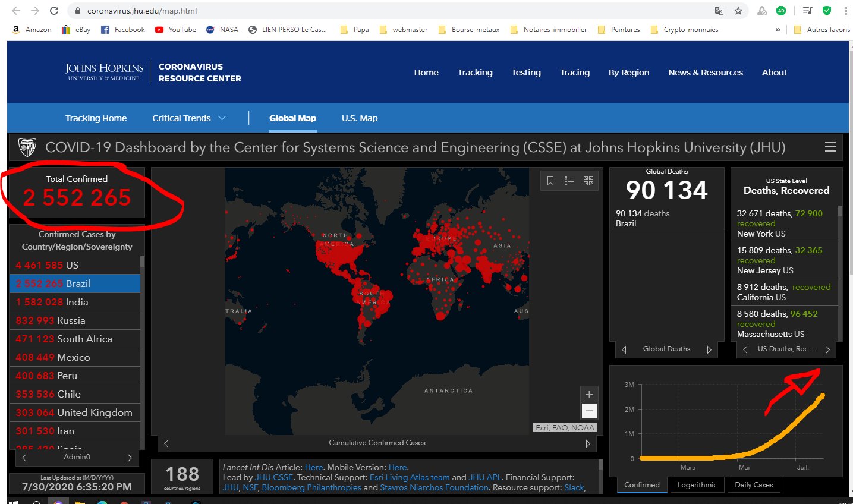Image resolution: width=853 pixels, height=504 pixels.
Task: Click the Johns Hopkins shield logo in dashboard header
Action: pos(27,147)
